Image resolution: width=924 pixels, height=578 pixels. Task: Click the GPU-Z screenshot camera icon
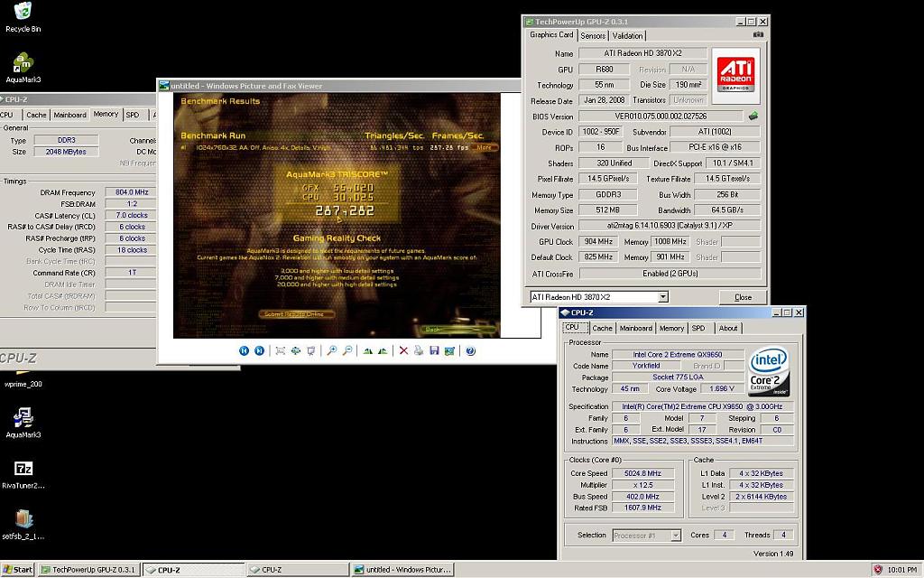pos(758,35)
